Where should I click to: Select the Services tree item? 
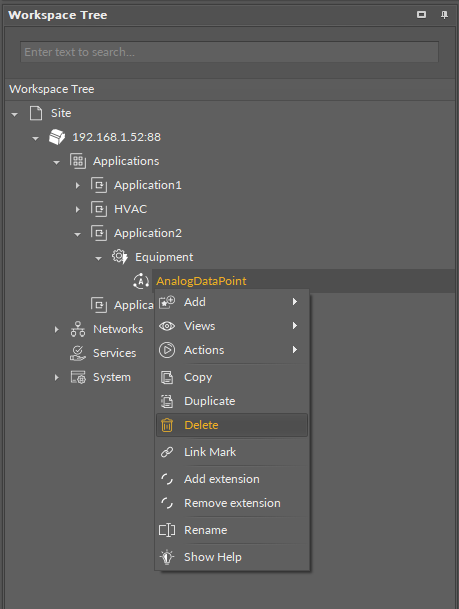(114, 353)
